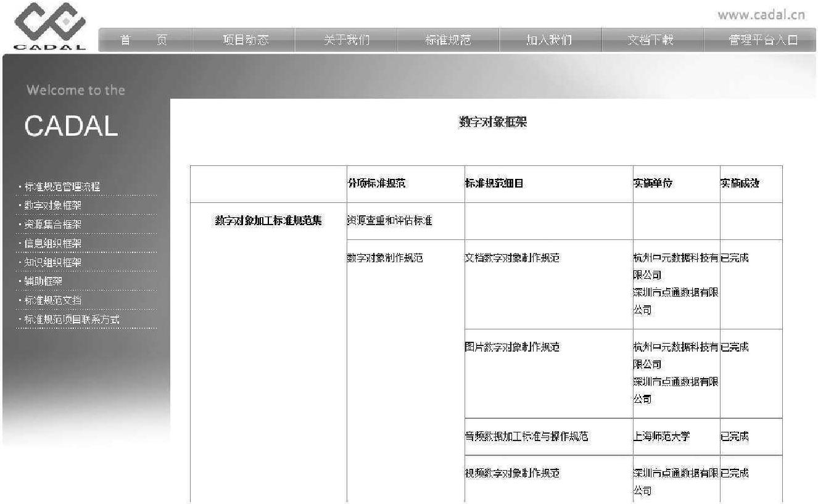Image resolution: width=818 pixels, height=504 pixels.
Task: Click 图片数字对象制作规范 entry
Action: pos(512,347)
